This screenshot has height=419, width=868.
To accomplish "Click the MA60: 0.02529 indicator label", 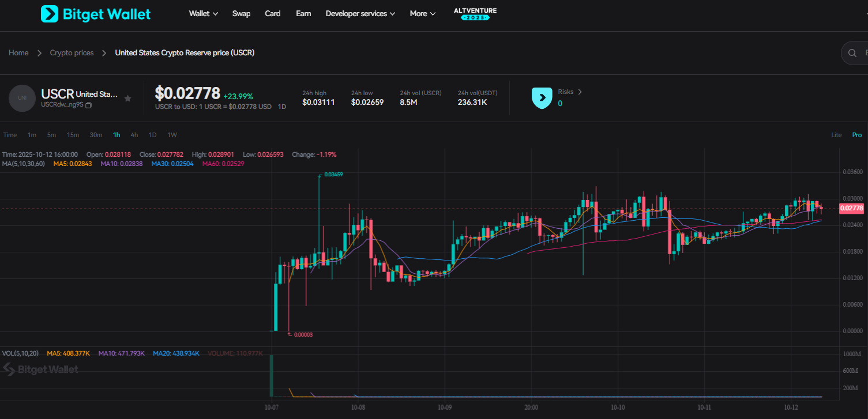I will [x=223, y=164].
